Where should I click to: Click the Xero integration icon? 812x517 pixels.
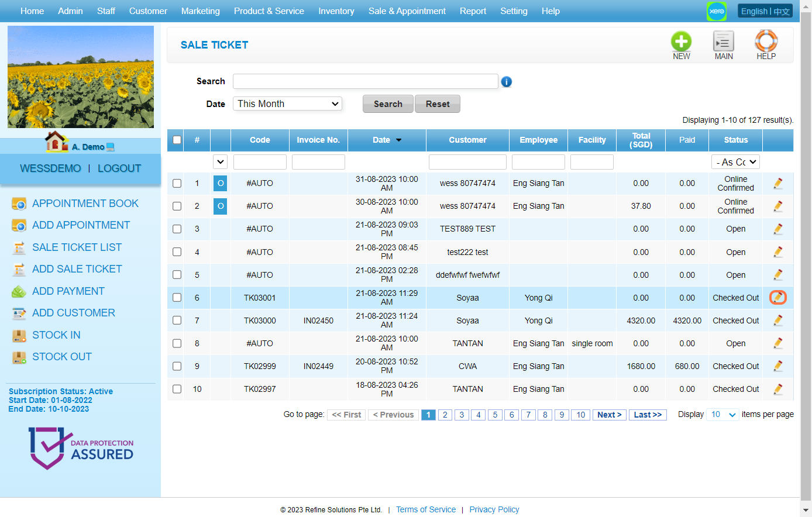(717, 11)
